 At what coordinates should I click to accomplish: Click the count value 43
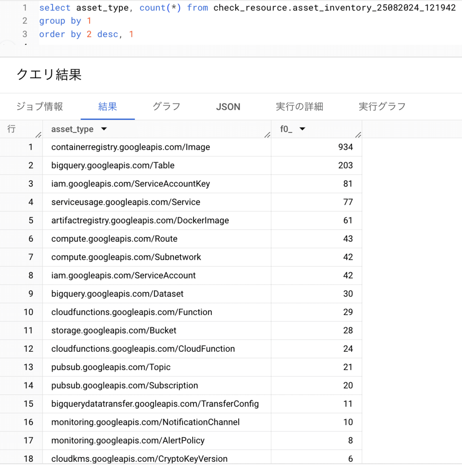348,239
